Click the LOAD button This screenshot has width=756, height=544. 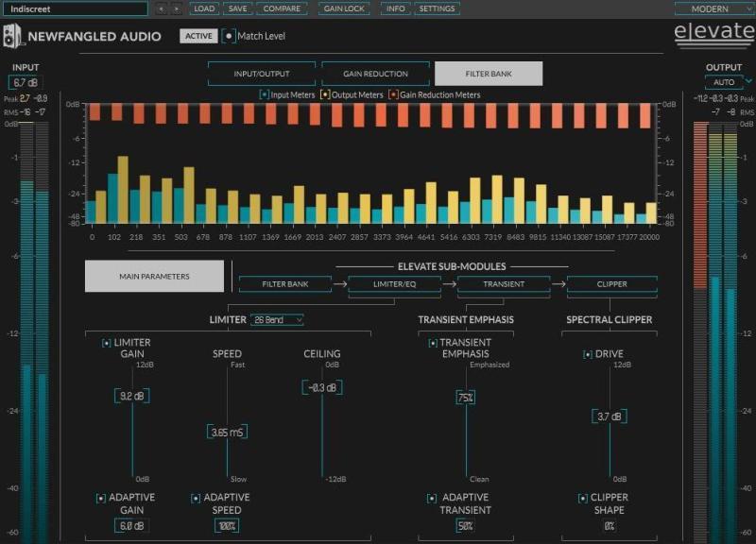pos(204,8)
